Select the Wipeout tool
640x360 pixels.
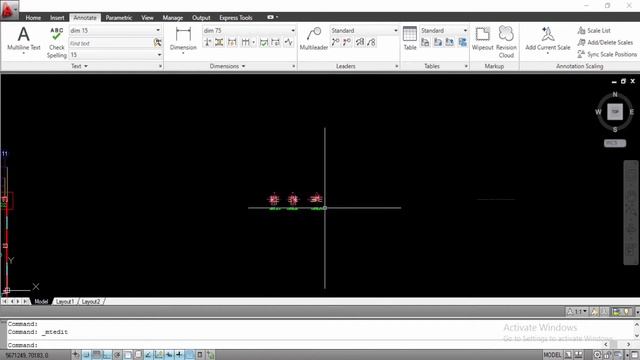(482, 39)
